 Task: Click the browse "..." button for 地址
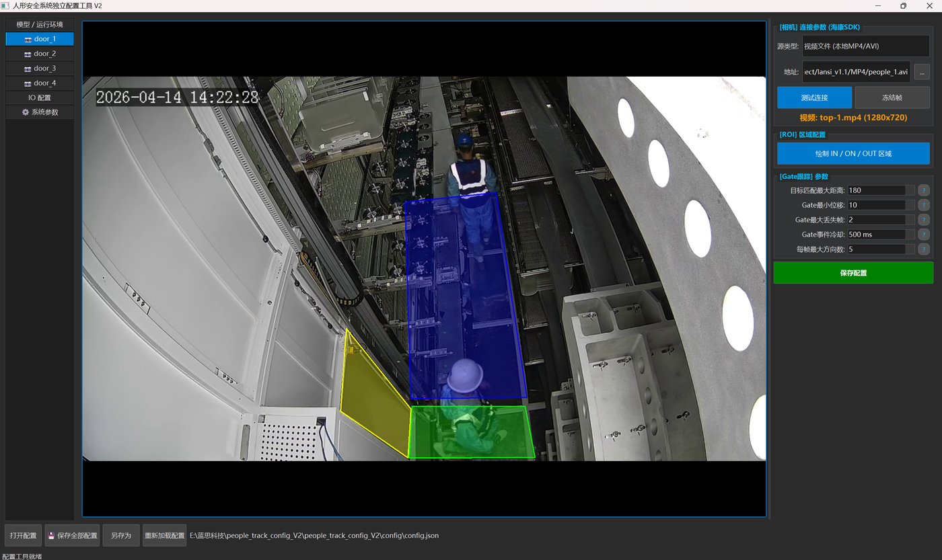922,72
